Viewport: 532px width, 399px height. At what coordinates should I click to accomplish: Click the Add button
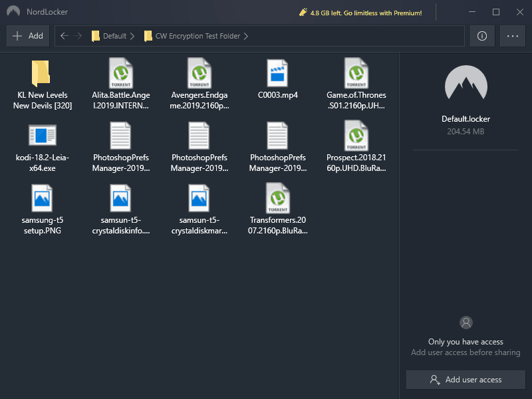[x=28, y=36]
